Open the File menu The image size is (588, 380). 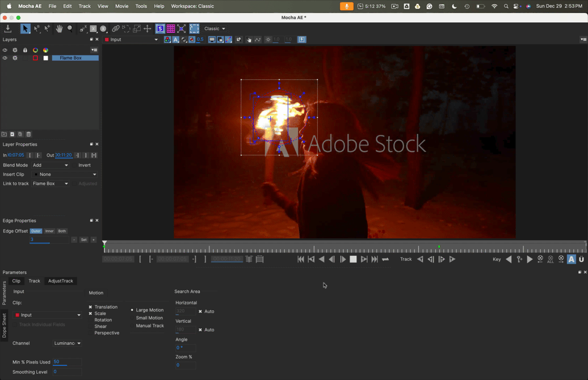click(52, 6)
